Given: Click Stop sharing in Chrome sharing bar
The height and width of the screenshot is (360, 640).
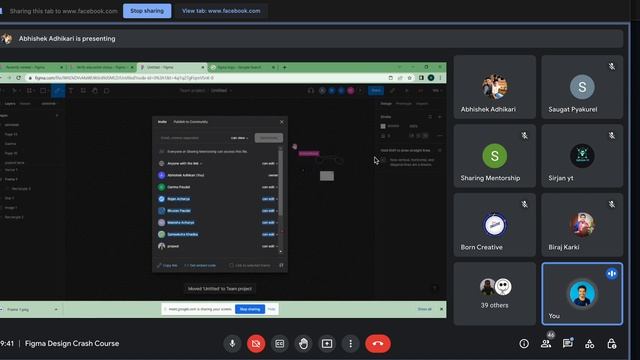Looking at the screenshot, I should coord(147,11).
